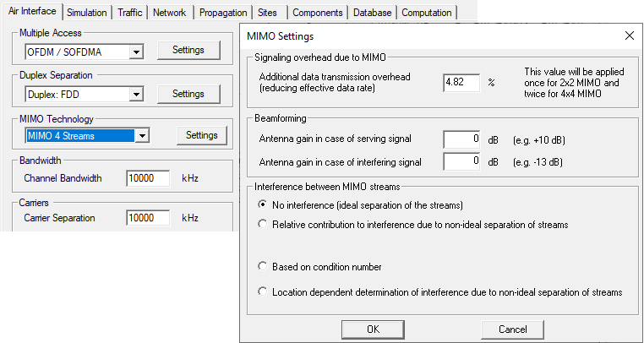Viewport: 644px width, 343px height.
Task: Edit the signaling overhead percentage field
Action: click(461, 83)
